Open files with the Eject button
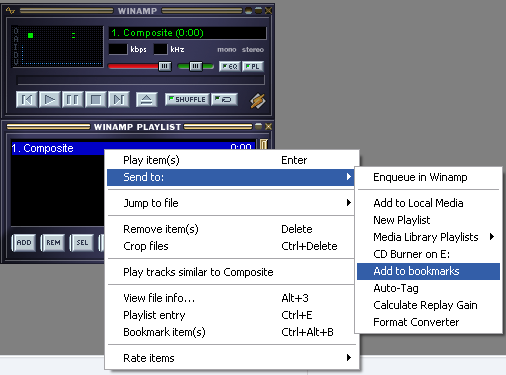The image size is (506, 375). click(x=147, y=99)
